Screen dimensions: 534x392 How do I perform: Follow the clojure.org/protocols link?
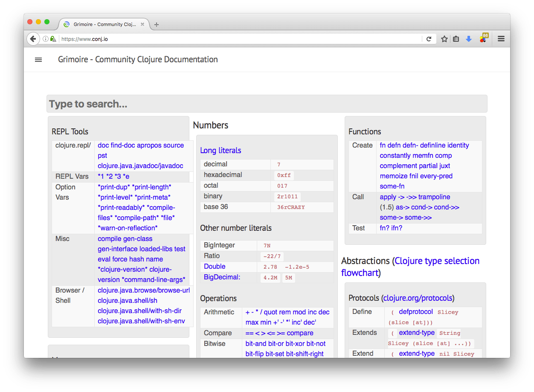418,298
